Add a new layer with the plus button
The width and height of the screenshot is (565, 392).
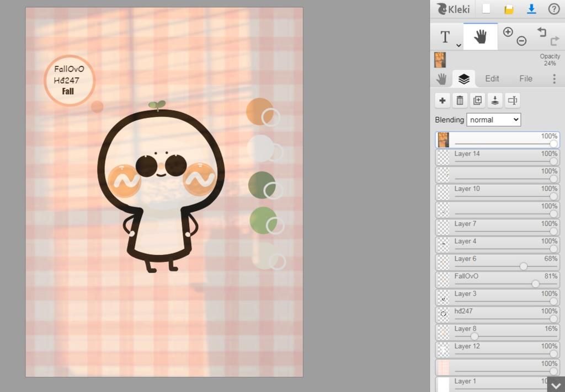pos(443,100)
